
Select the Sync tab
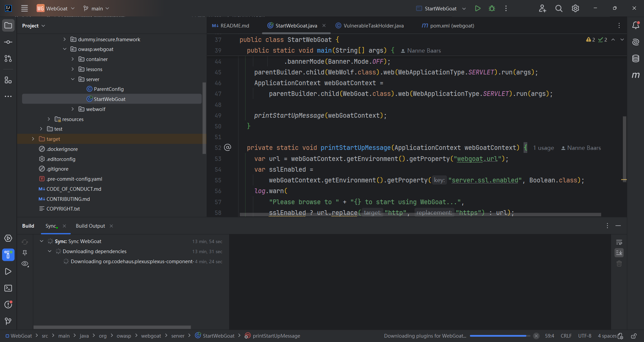tap(51, 226)
